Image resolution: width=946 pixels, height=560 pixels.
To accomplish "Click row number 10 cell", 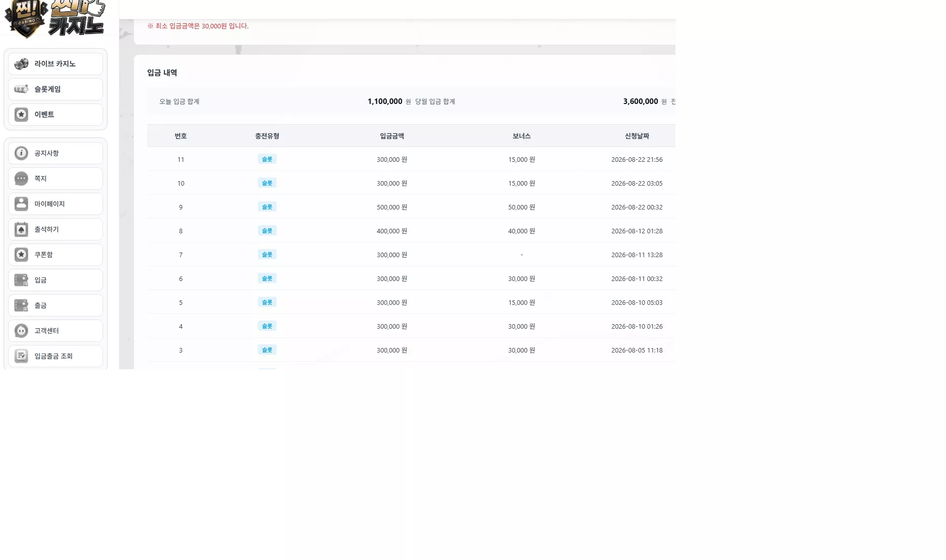I will pos(181,183).
